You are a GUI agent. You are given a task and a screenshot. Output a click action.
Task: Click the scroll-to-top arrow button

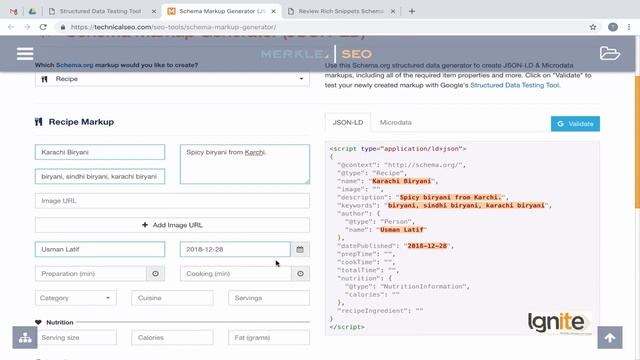(610, 338)
